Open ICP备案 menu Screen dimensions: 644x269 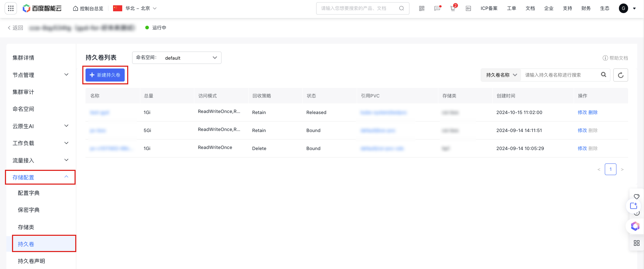(489, 8)
